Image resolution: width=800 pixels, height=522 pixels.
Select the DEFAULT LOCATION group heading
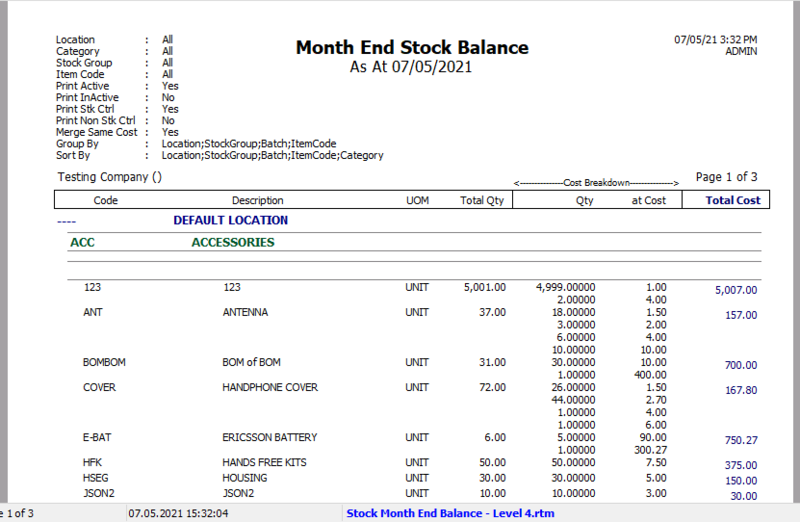230,220
